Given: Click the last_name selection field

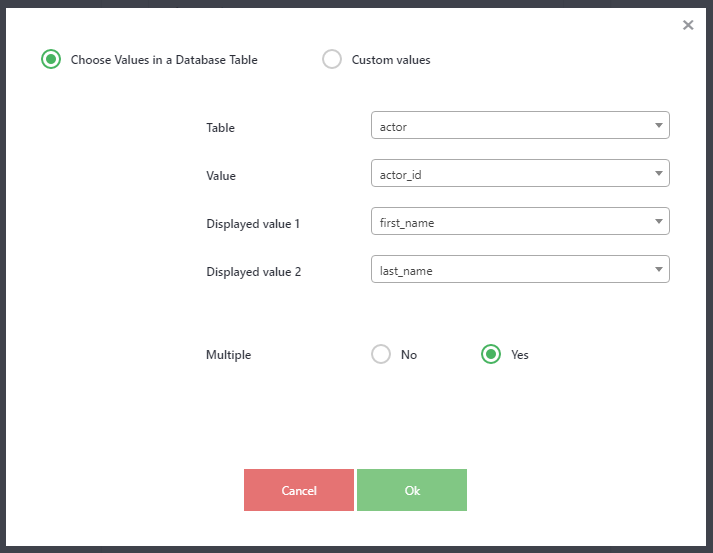Looking at the screenshot, I should tap(520, 269).
